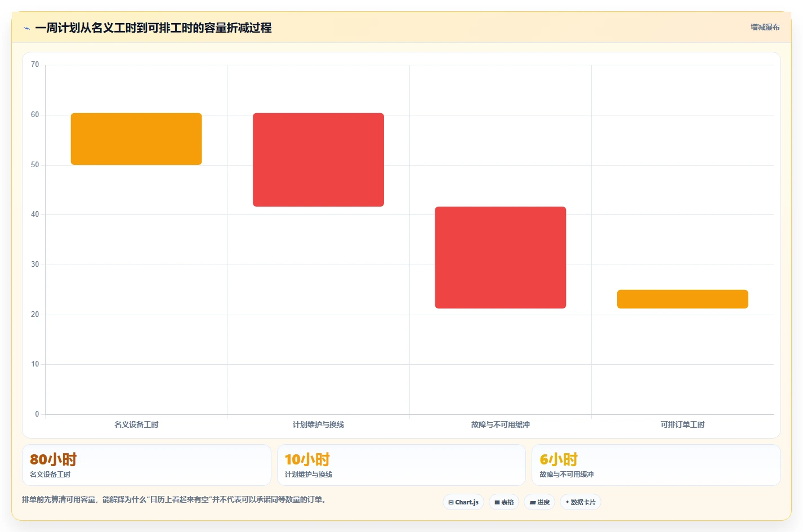The height and width of the screenshot is (532, 803).
Task: Click the chart title 一周计划从名义工时到可排工时
Action: tap(153, 28)
